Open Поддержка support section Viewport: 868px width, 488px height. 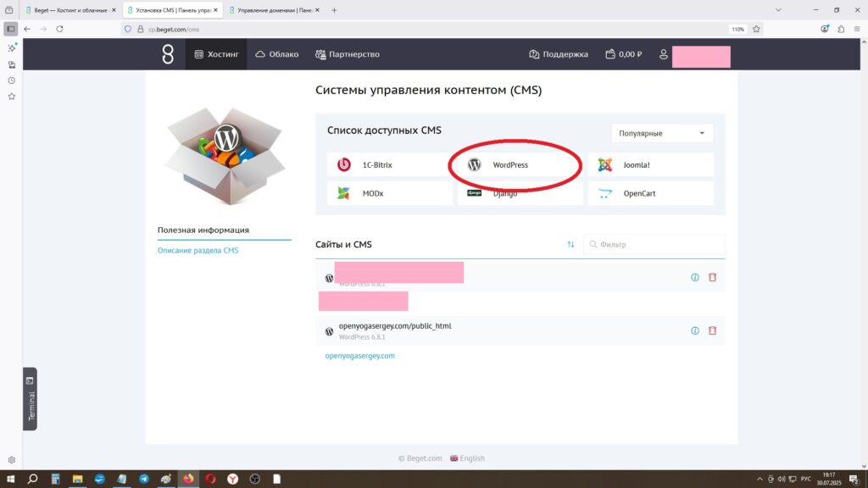coord(559,54)
